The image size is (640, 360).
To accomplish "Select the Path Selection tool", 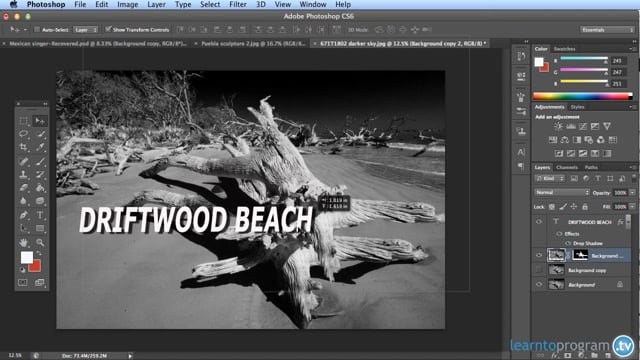I will pyautogui.click(x=24, y=228).
